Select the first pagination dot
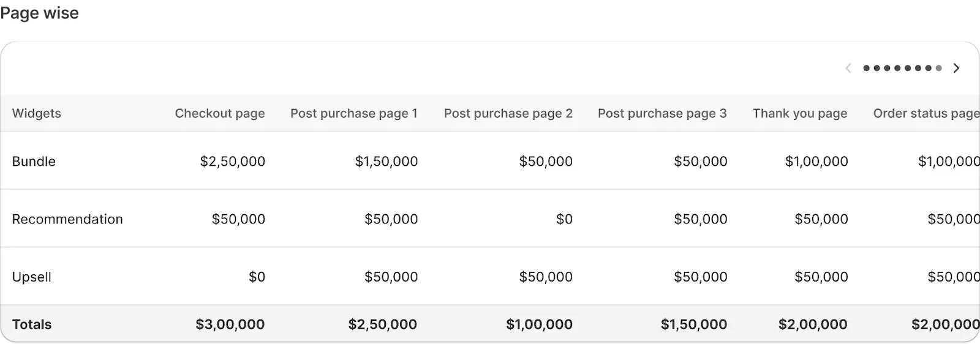This screenshot has width=980, height=344. tap(866, 68)
